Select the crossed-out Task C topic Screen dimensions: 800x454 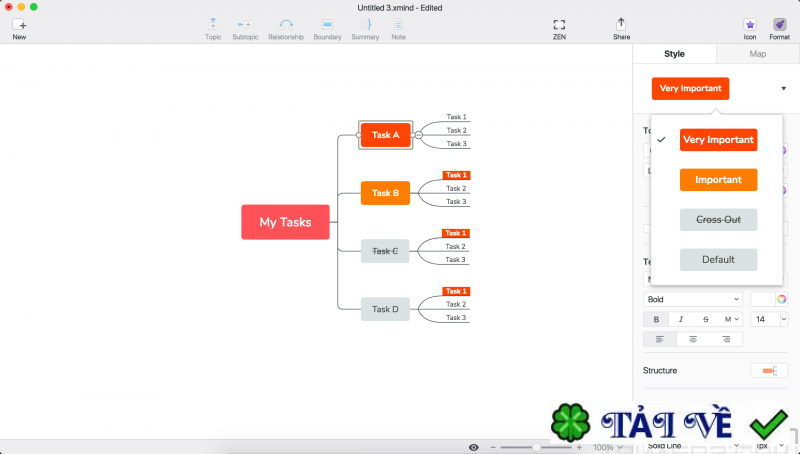coord(385,251)
